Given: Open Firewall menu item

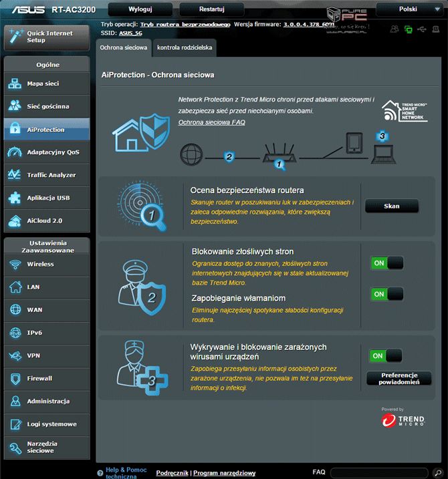Looking at the screenshot, I should point(47,379).
